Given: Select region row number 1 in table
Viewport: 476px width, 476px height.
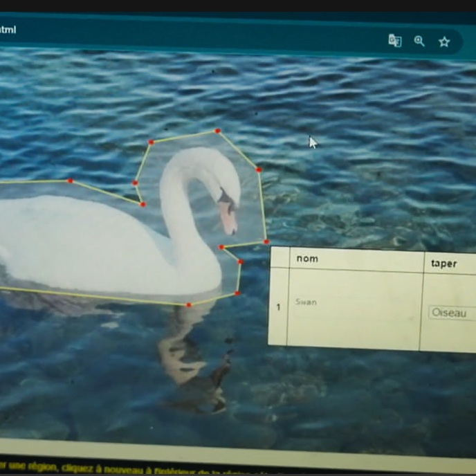Looking at the screenshot, I should (278, 306).
